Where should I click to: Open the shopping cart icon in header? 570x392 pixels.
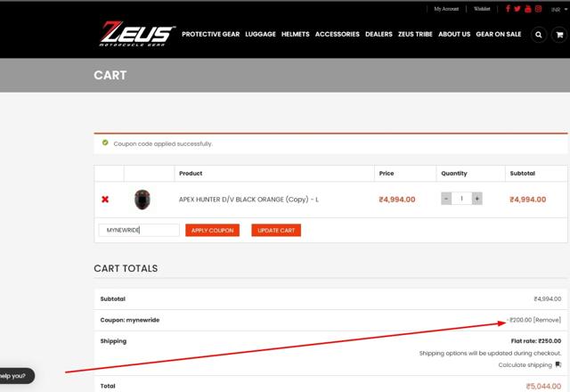tap(559, 35)
